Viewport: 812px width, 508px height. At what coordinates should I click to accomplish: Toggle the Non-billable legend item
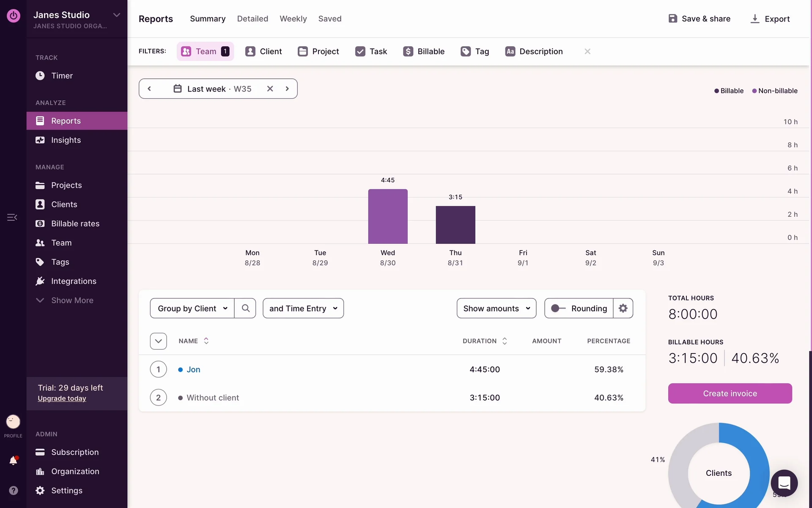click(775, 91)
